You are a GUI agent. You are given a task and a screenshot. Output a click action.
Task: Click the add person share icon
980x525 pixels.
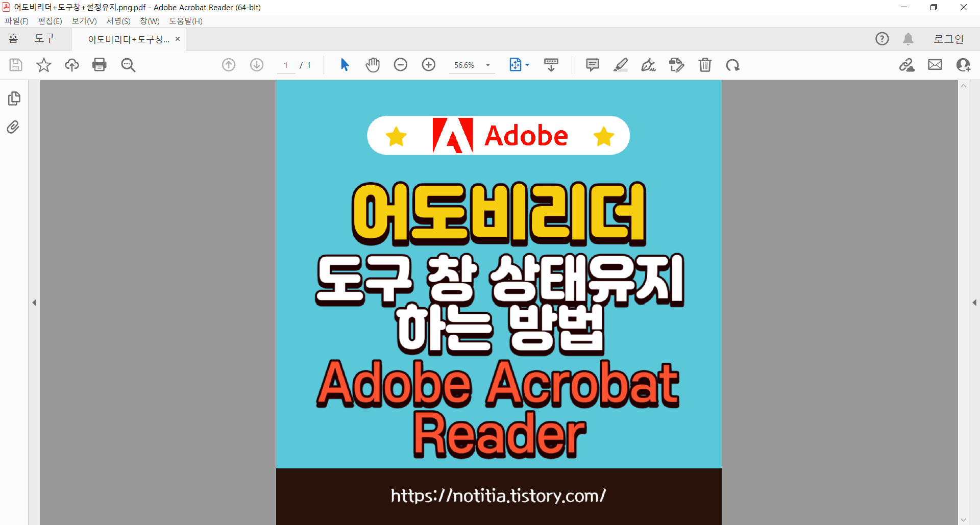point(963,65)
